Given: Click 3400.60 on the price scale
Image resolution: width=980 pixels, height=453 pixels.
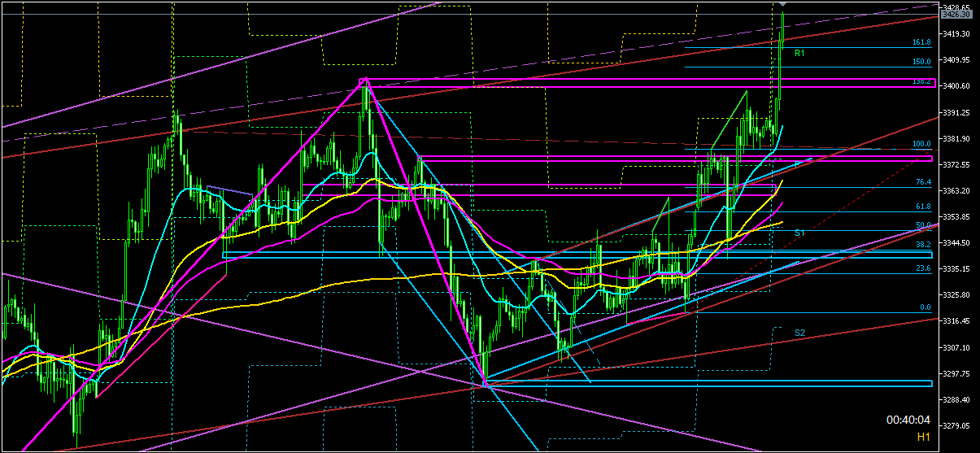Looking at the screenshot, I should (x=957, y=86).
